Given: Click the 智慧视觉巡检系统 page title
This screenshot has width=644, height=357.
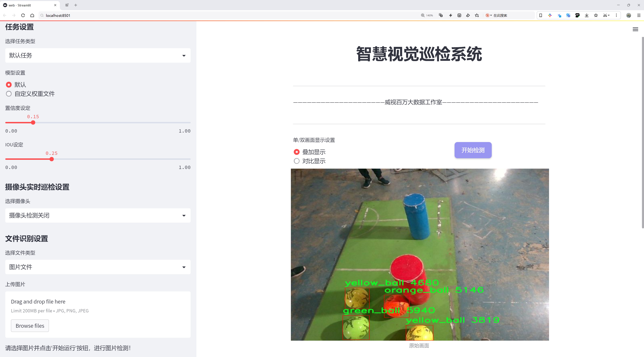Looking at the screenshot, I should tap(419, 54).
